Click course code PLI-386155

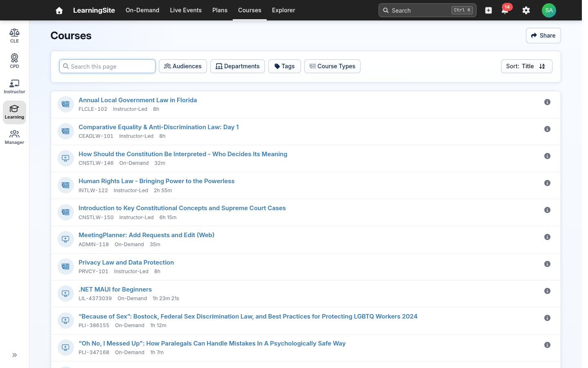click(x=94, y=325)
